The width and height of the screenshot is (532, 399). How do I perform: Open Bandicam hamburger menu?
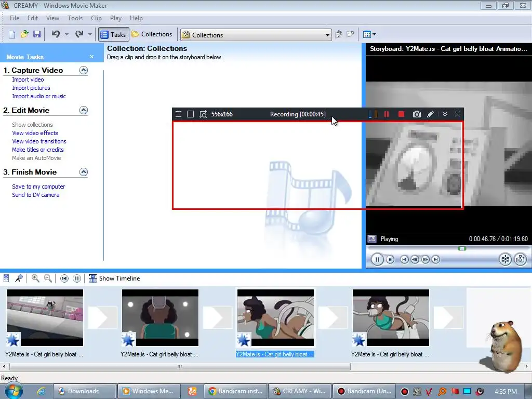point(179,114)
